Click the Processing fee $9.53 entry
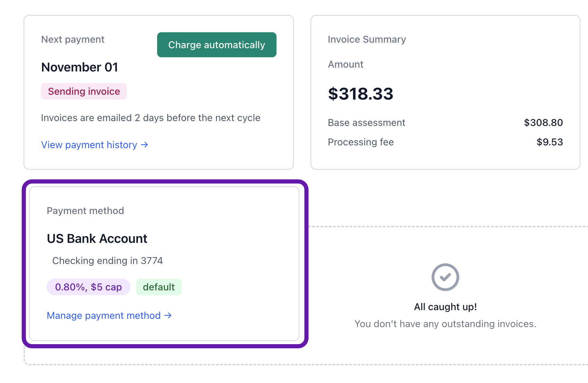Screen dimensions: 588x383 361,142
